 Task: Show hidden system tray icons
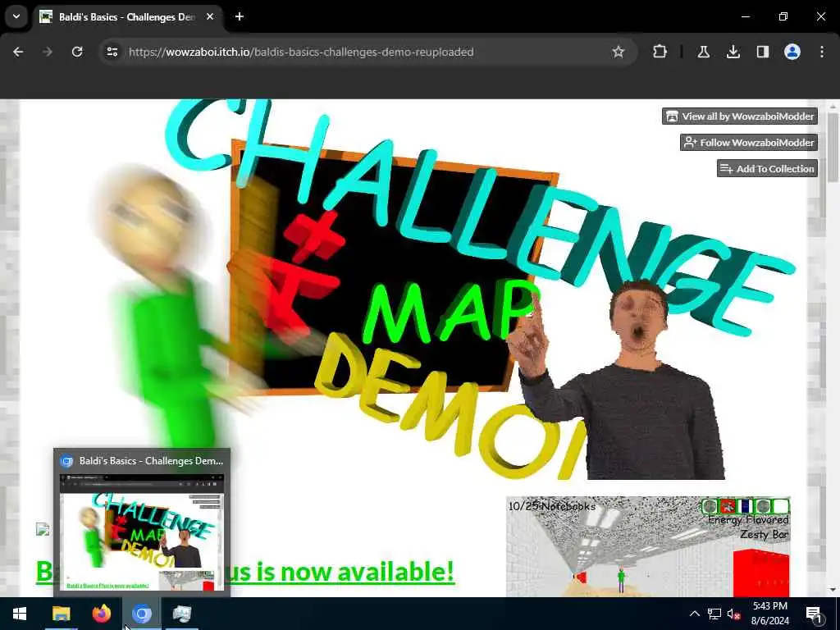coord(694,614)
